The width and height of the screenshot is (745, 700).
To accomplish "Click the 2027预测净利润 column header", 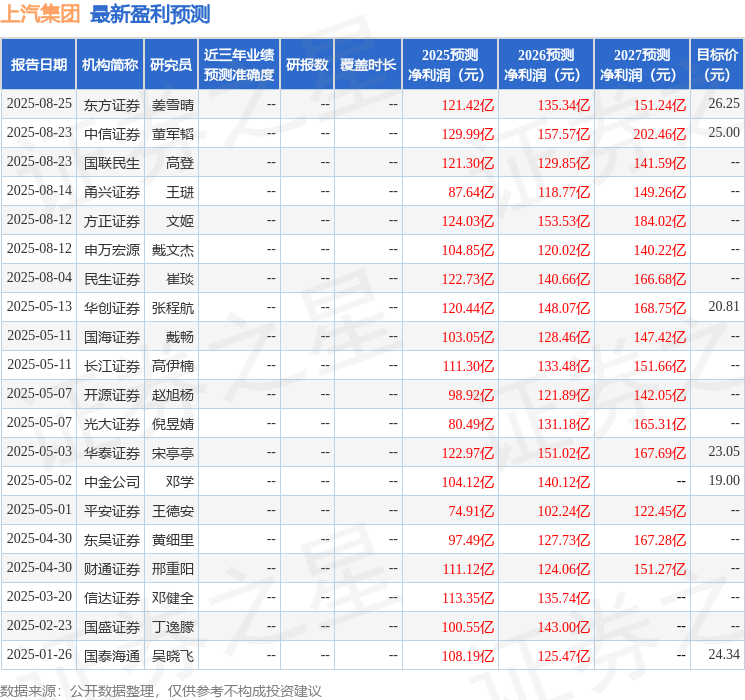I will pyautogui.click(x=642, y=65).
